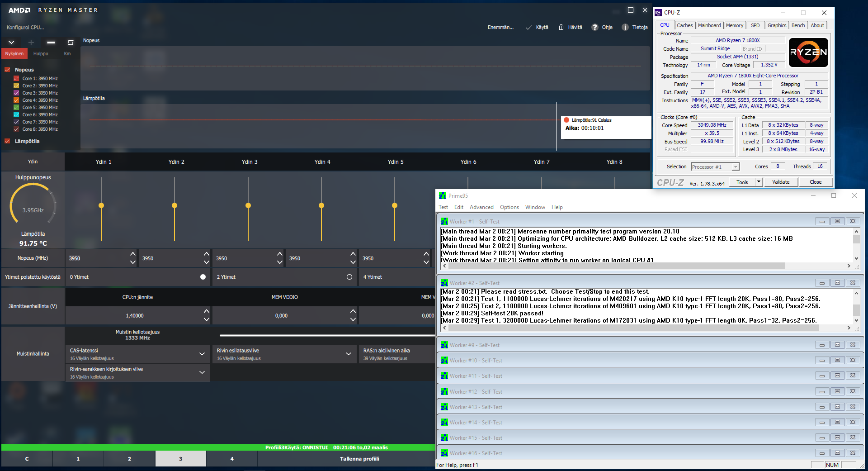This screenshot has width=868, height=471.
Task: Click the Ydin 5 speed slider handle
Action: tap(395, 205)
